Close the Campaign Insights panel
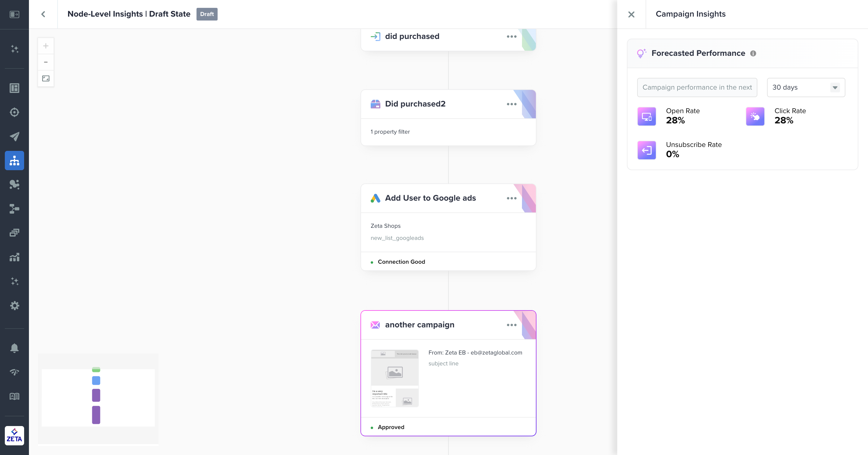This screenshot has height=455, width=868. click(631, 14)
